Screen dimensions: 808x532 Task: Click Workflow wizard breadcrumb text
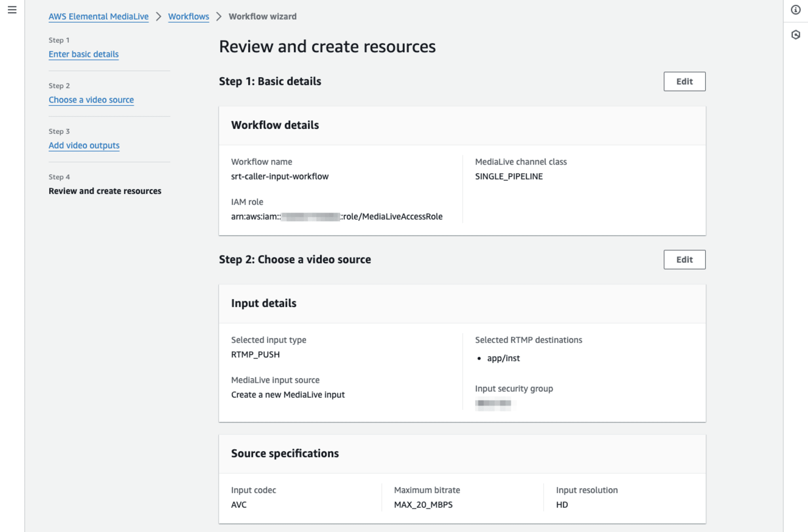coord(263,17)
